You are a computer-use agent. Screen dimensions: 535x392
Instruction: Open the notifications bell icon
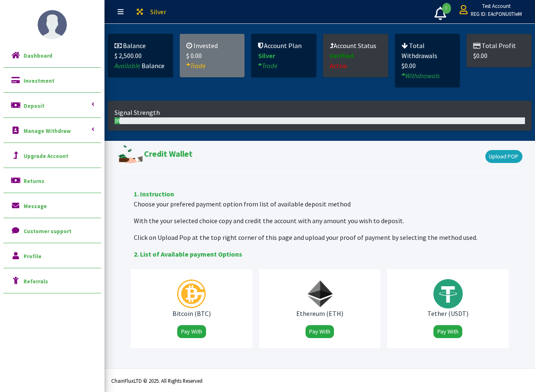point(440,13)
